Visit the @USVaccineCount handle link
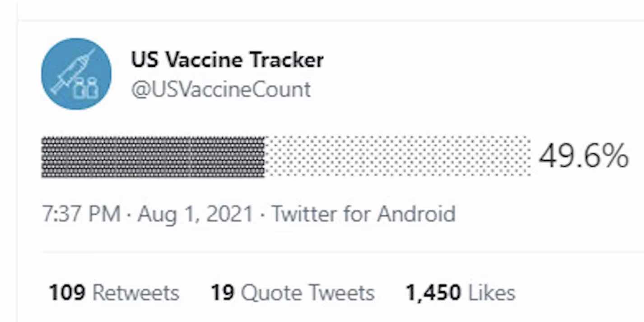Viewport: 644px width, 322px height. click(x=221, y=89)
